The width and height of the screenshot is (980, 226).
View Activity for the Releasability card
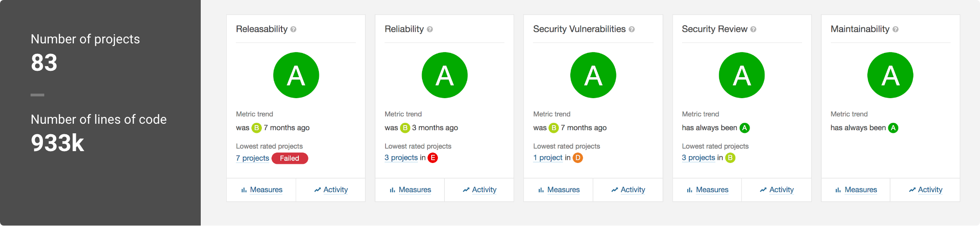click(331, 190)
